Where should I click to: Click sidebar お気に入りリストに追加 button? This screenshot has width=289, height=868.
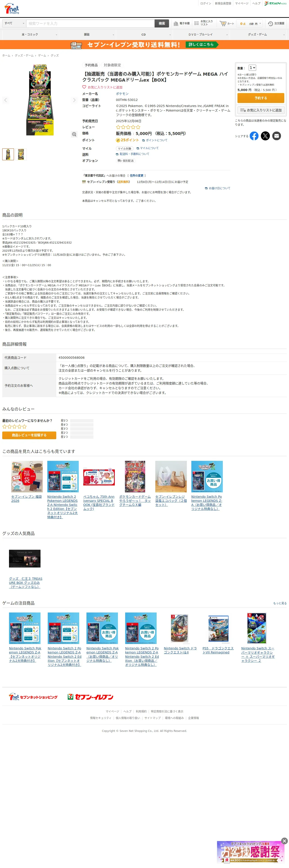tap(261, 110)
